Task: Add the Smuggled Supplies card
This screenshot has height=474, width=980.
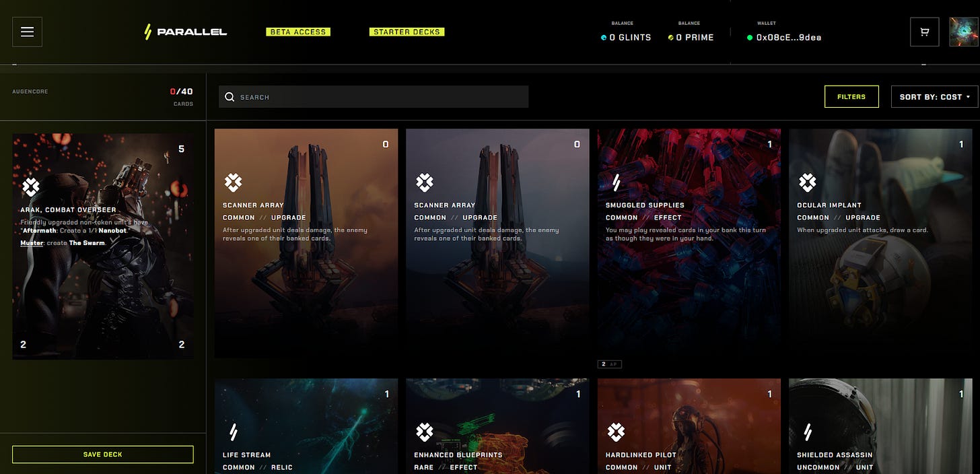Action: [x=689, y=243]
